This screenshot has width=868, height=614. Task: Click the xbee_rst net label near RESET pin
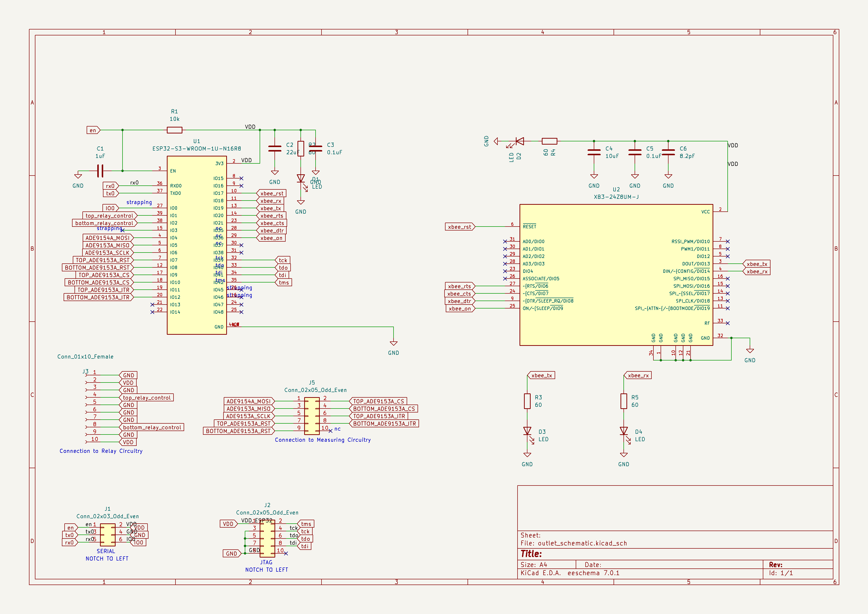(460, 227)
